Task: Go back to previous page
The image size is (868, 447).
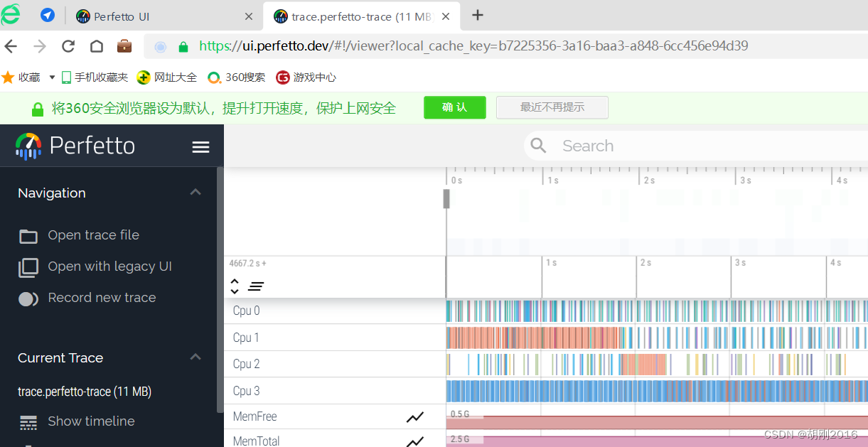Action: [11, 46]
